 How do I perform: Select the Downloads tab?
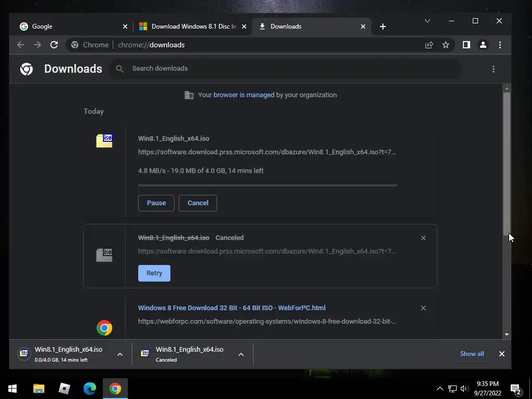coord(312,26)
